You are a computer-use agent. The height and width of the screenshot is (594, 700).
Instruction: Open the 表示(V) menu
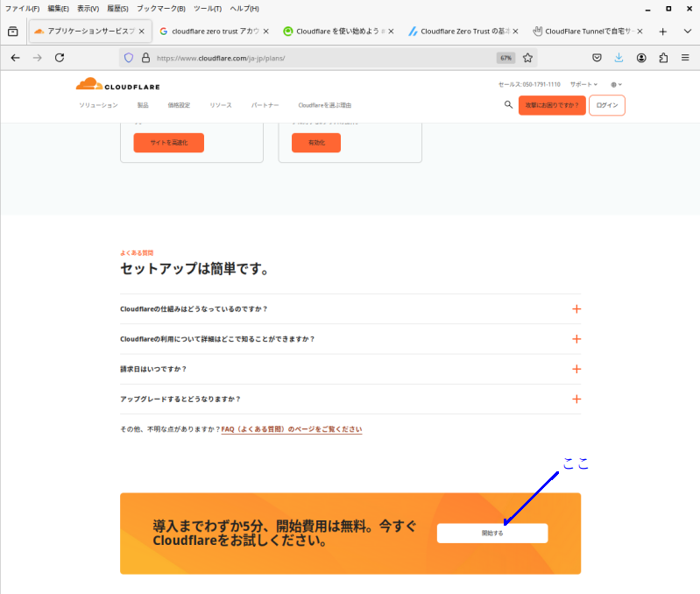[x=88, y=9]
